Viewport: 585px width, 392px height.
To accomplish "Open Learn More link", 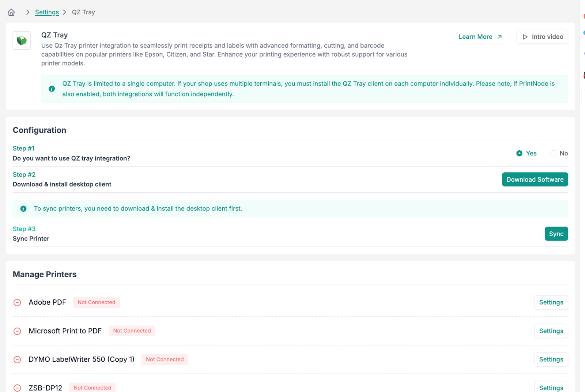I will [x=480, y=37].
